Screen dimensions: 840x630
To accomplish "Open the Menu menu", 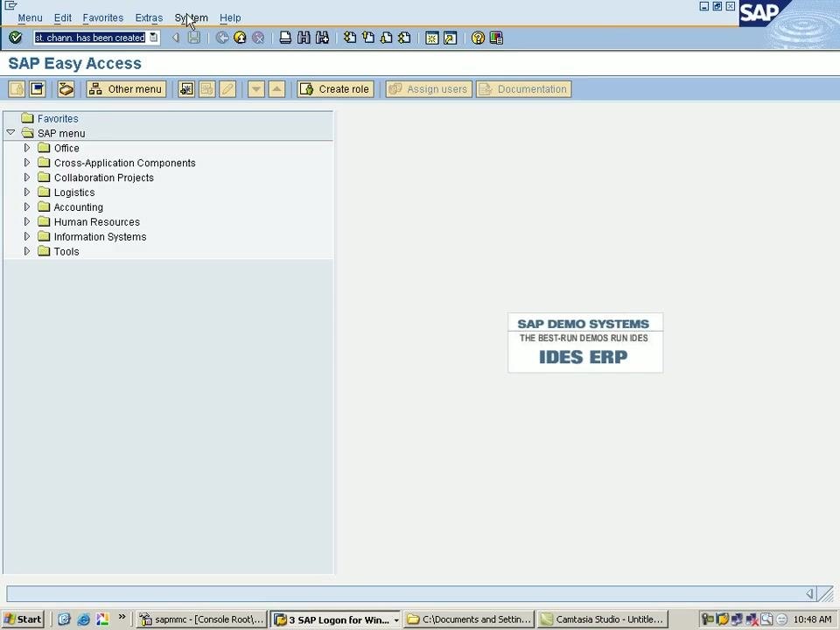I will 30,17.
